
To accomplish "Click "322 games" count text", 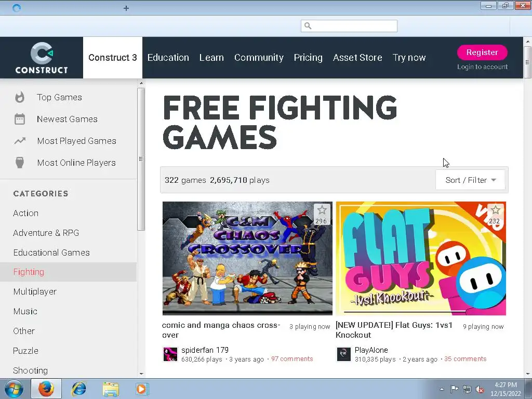I will [185, 180].
